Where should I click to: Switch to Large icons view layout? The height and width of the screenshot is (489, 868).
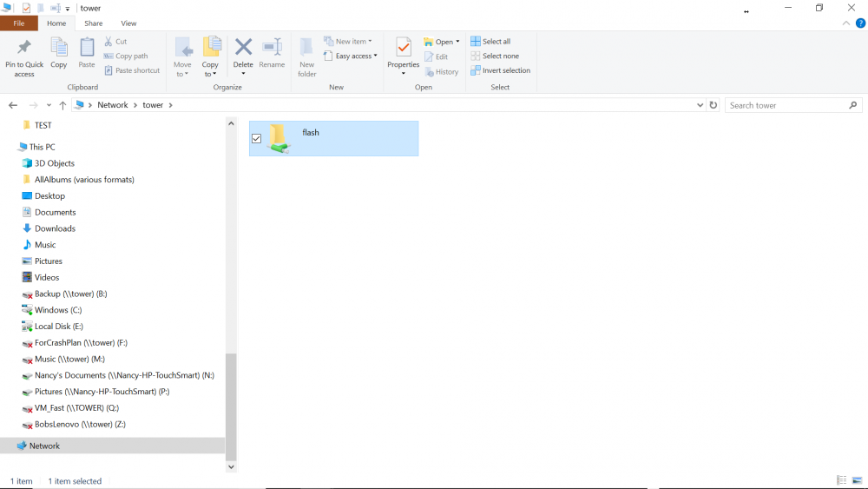tap(857, 480)
